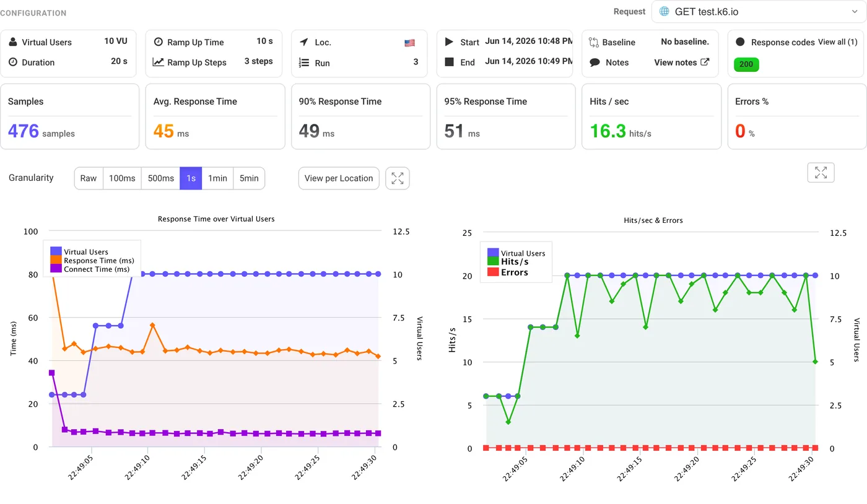Click the Ramp Up Time clock icon

158,42
